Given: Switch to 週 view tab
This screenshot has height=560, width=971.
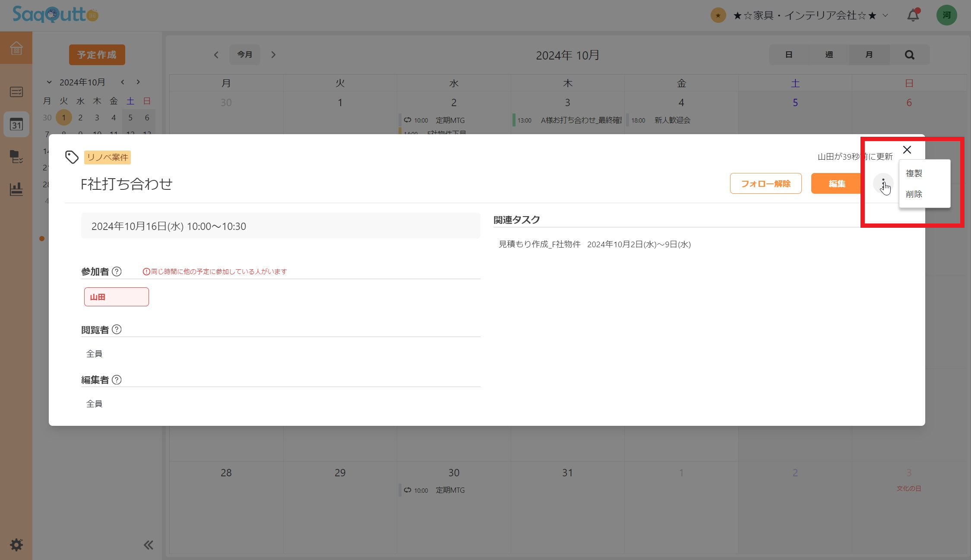Looking at the screenshot, I should pos(829,55).
